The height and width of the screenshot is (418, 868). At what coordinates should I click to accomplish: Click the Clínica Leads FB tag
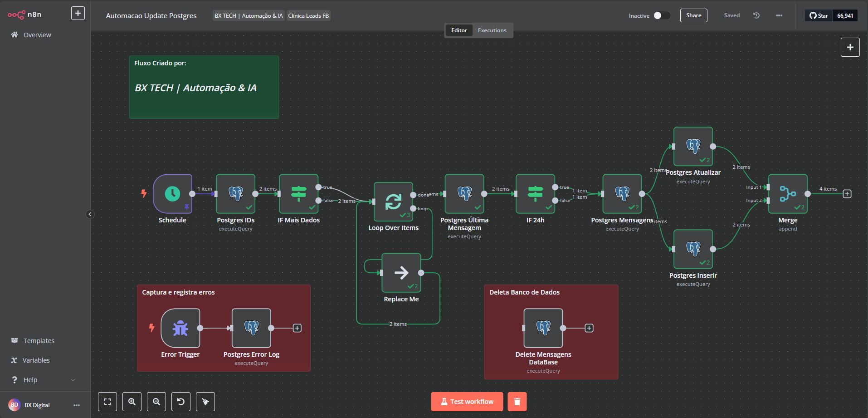pos(308,16)
